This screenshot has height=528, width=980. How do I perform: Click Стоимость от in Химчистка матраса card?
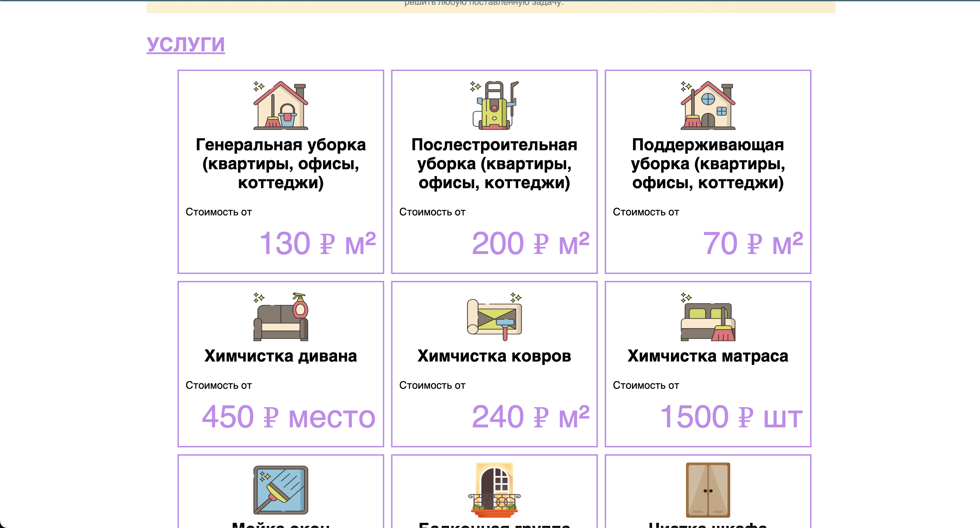(646, 385)
